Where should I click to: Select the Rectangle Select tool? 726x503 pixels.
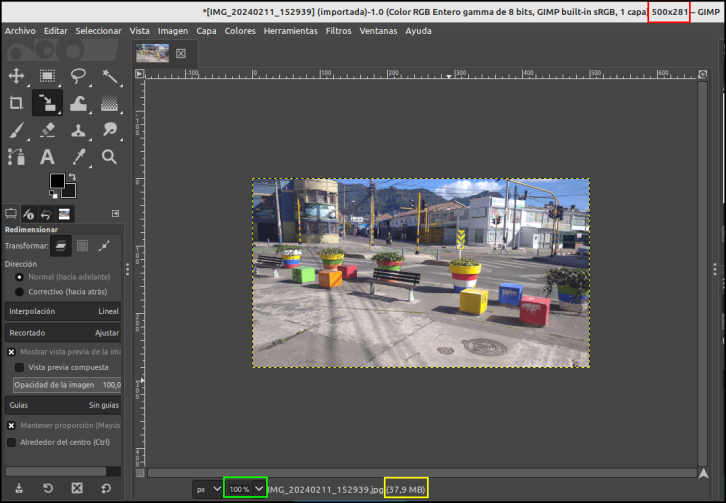[x=47, y=76]
